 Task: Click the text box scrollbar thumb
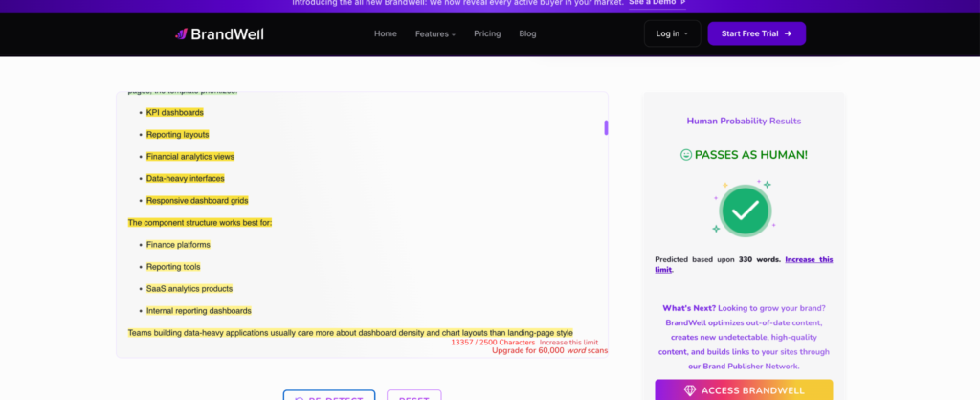pyautogui.click(x=606, y=127)
